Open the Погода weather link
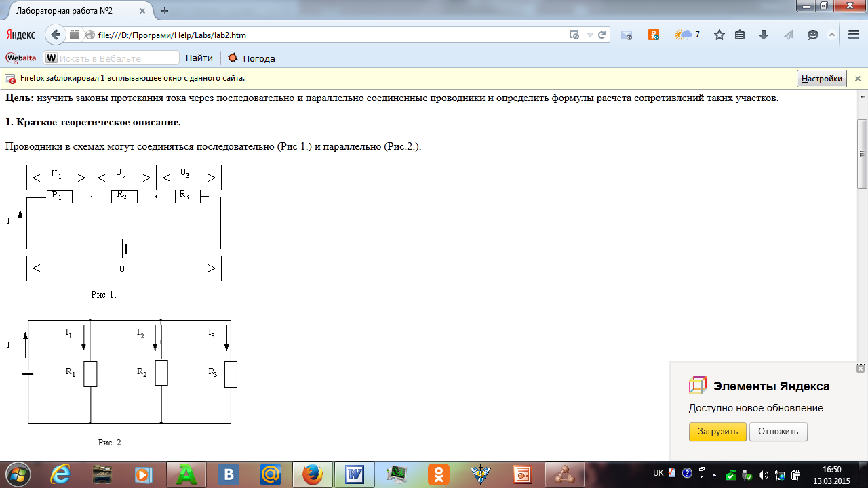 [x=251, y=58]
